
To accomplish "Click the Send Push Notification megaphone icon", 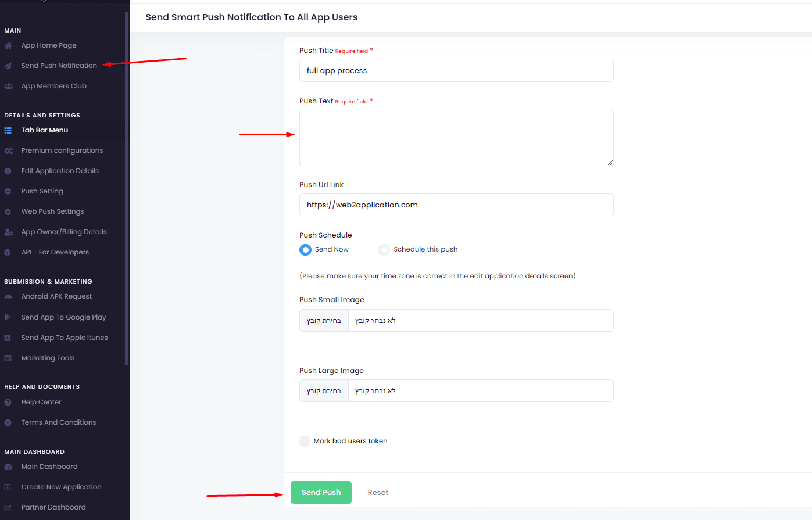I will point(9,66).
